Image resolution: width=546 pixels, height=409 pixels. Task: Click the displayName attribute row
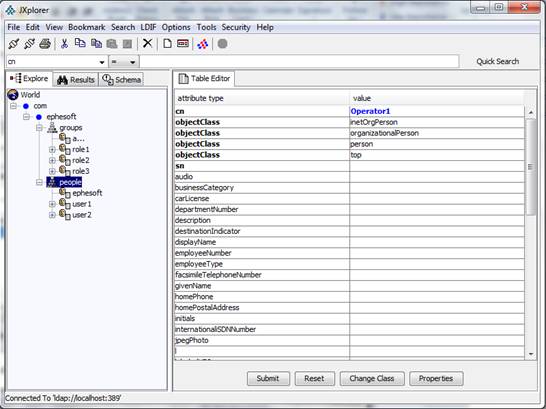[x=349, y=242]
